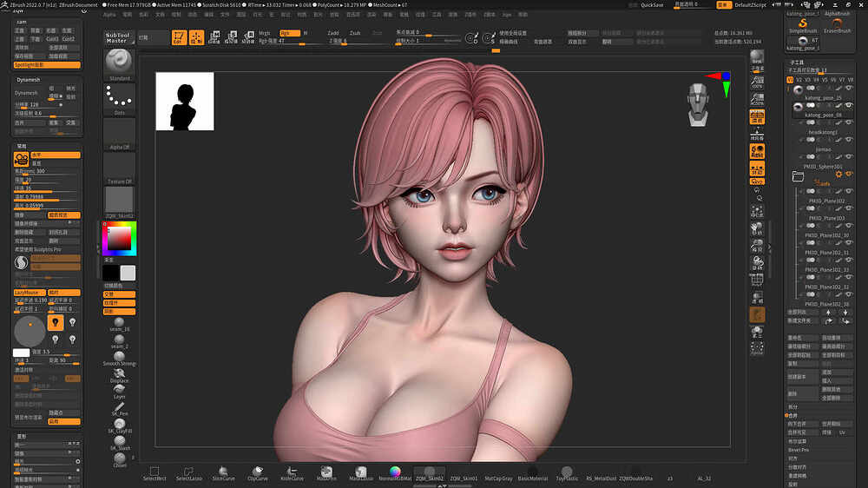Switch to the V2 subtool visibility set
Image resolution: width=868 pixels, height=488 pixels.
tap(799, 80)
